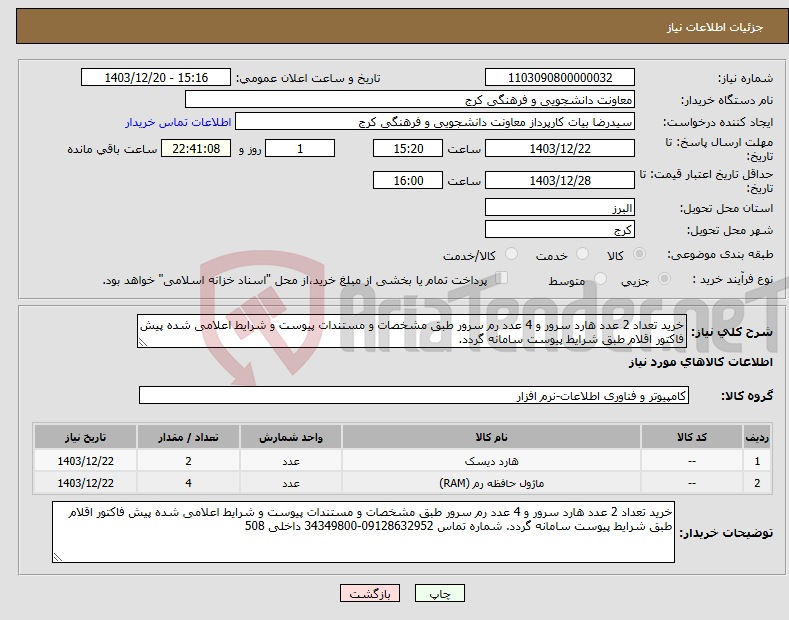Click the شماره نیاز field 1103090800000032
Image resolution: width=789 pixels, height=620 pixels.
560,78
